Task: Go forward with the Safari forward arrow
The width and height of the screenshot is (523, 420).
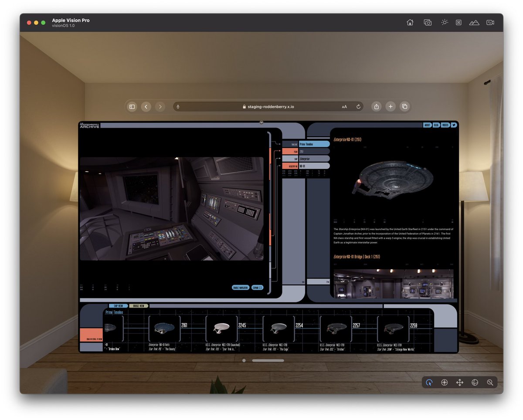Action: (160, 106)
